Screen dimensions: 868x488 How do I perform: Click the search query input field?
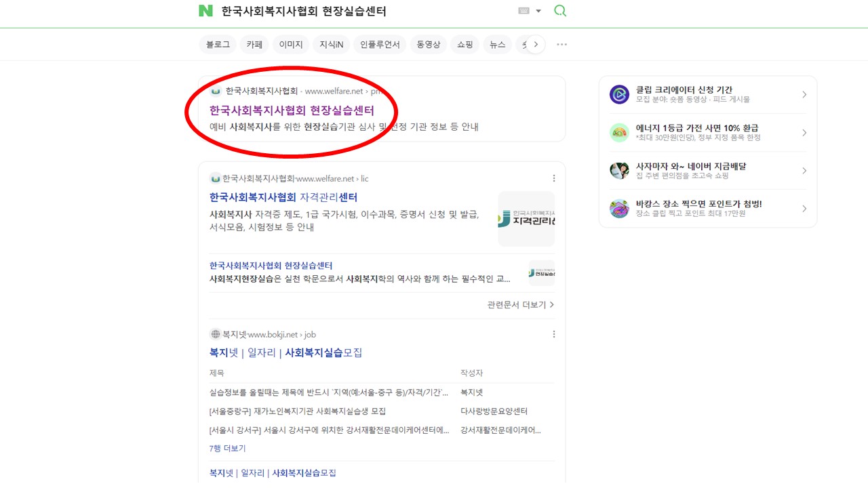(359, 12)
